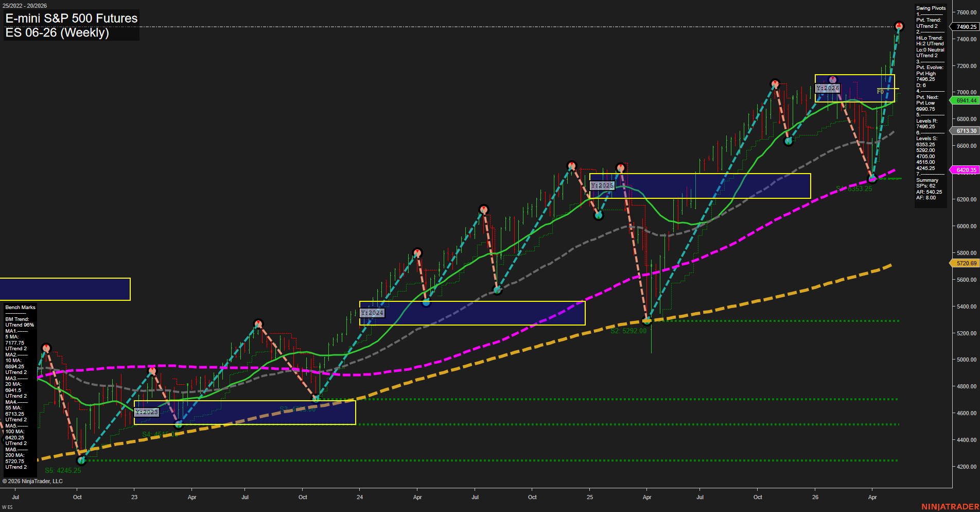Click the swing high pivot marker at 7490
This screenshot has height=512, width=980.
tap(899, 26)
